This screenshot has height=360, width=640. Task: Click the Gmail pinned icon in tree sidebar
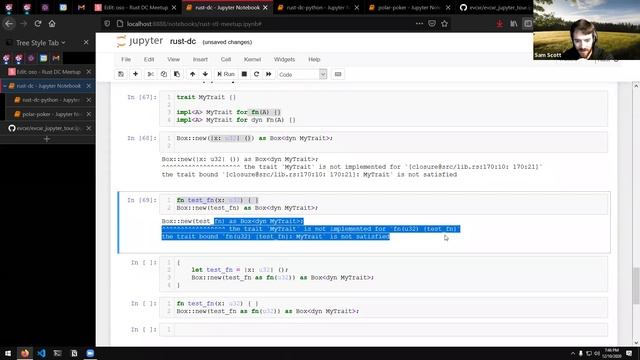click(56, 58)
